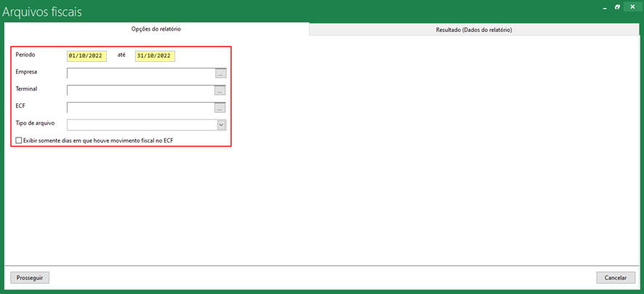
Task: Expand the Tipo de arquivo dropdown arrow
Action: click(x=221, y=125)
